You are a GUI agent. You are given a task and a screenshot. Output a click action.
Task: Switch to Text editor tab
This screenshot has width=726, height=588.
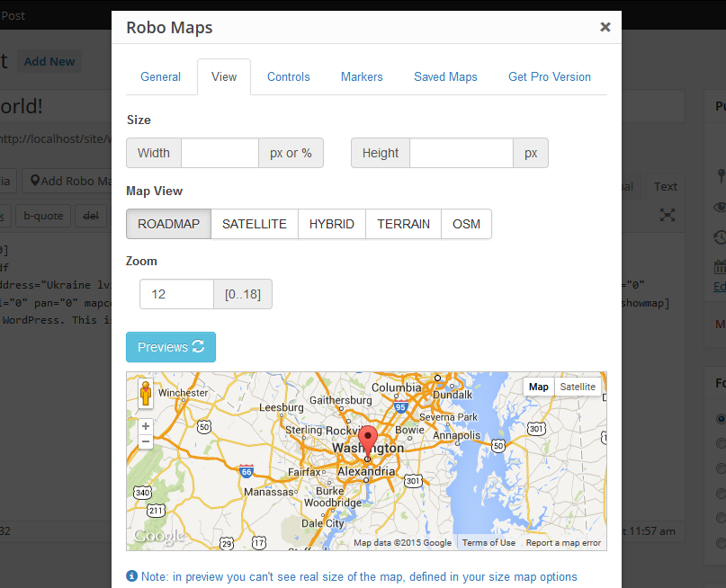[666, 186]
